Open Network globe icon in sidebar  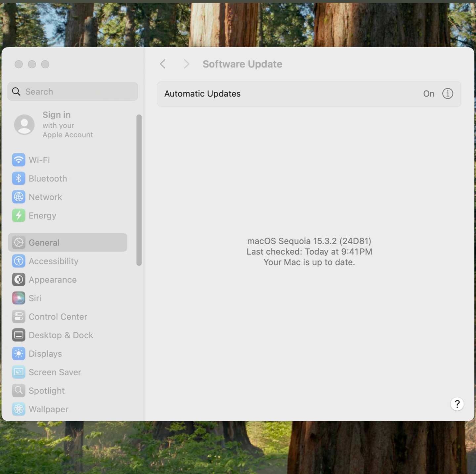tap(19, 197)
